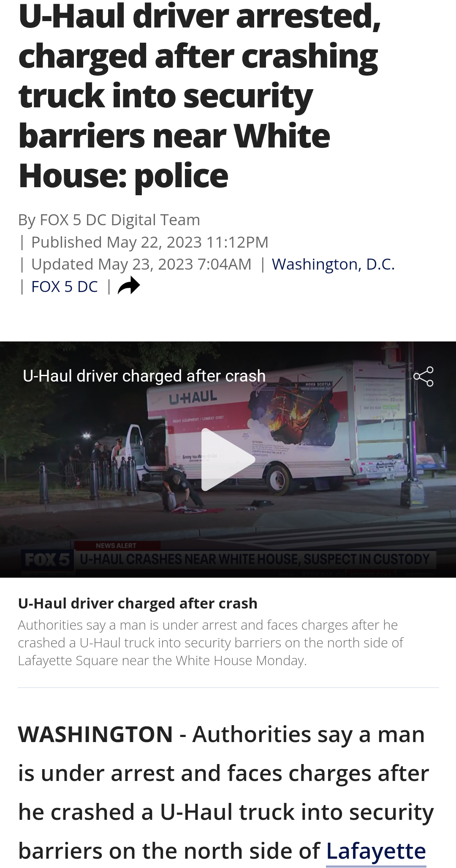
Task: Open the Washington, D.C. location link
Action: point(333,264)
